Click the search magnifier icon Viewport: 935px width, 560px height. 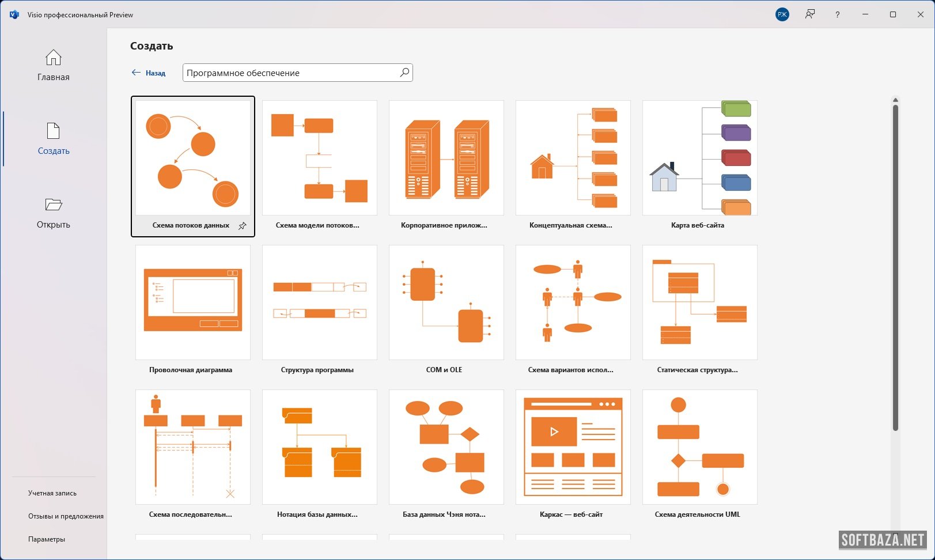pos(404,73)
